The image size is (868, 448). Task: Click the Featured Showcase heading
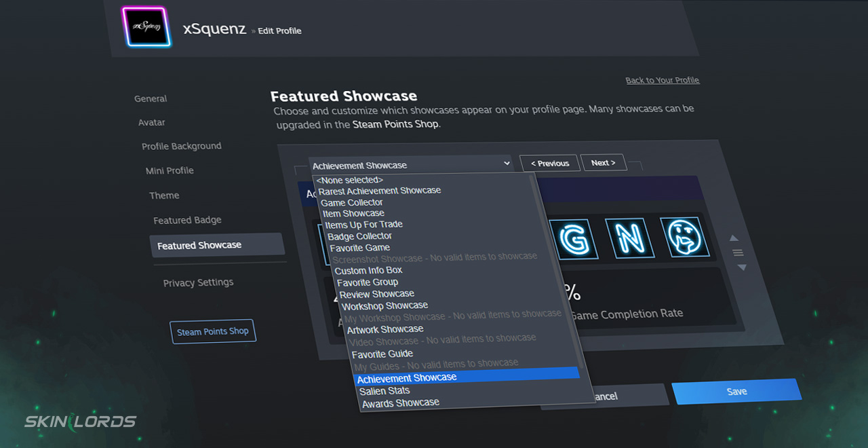pyautogui.click(x=344, y=96)
